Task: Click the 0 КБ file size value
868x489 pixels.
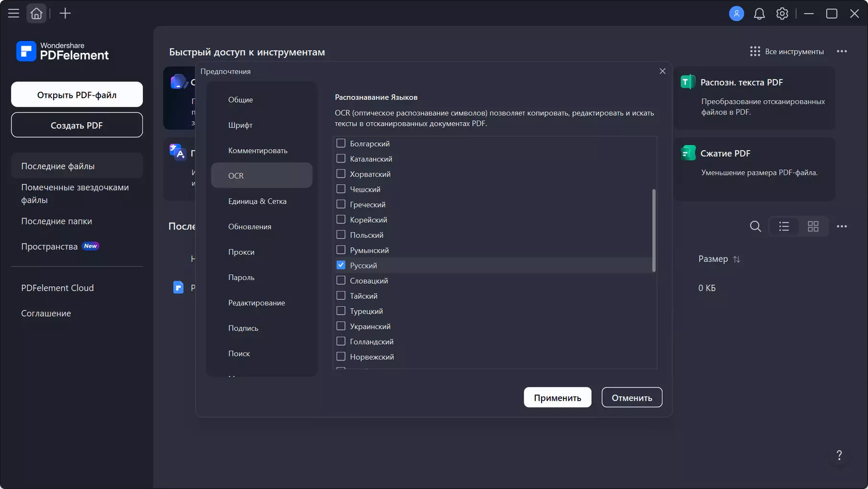Action: [707, 288]
